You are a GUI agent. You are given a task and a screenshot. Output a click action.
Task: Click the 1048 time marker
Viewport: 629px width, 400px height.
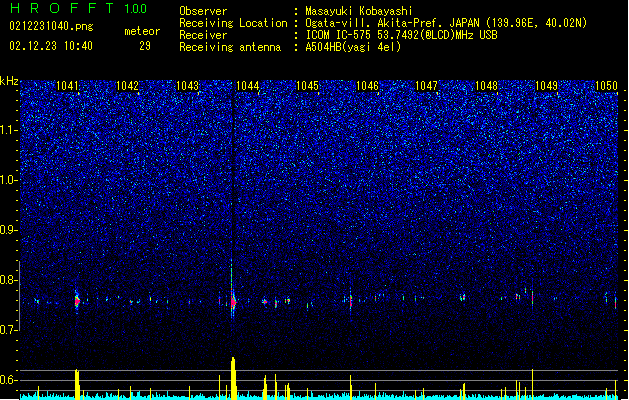pyautogui.click(x=486, y=86)
